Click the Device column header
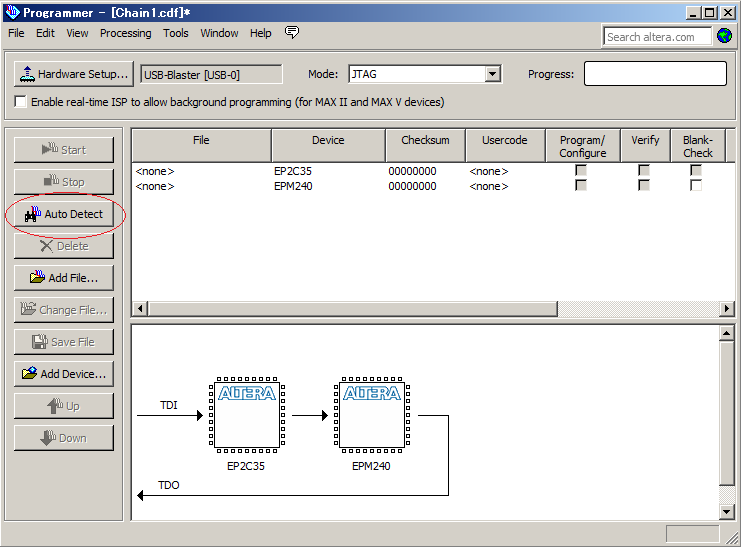The image size is (741, 547). [328, 146]
